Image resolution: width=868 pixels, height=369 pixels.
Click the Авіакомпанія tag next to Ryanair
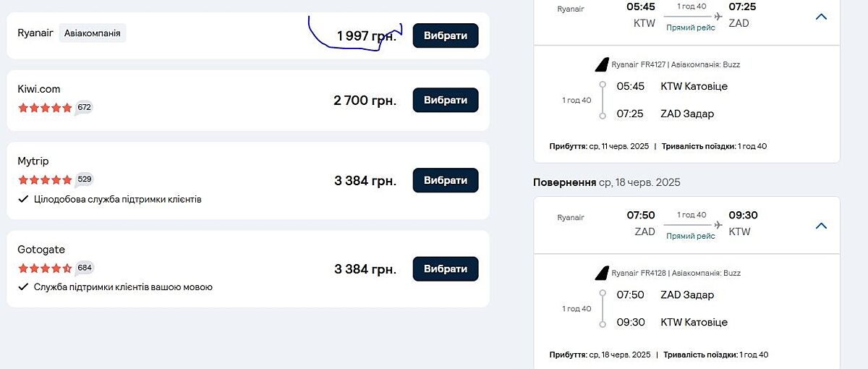point(93,33)
